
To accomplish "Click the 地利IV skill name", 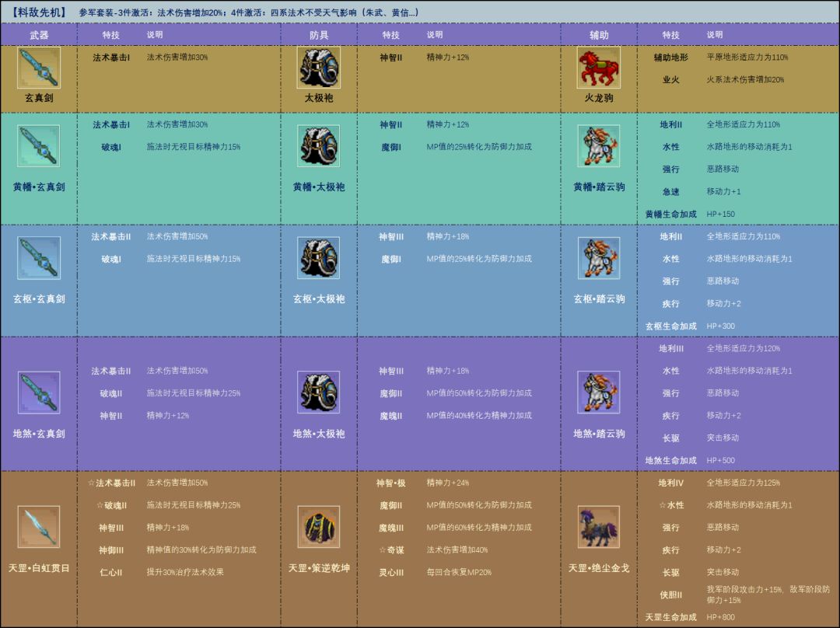I will pos(670,483).
